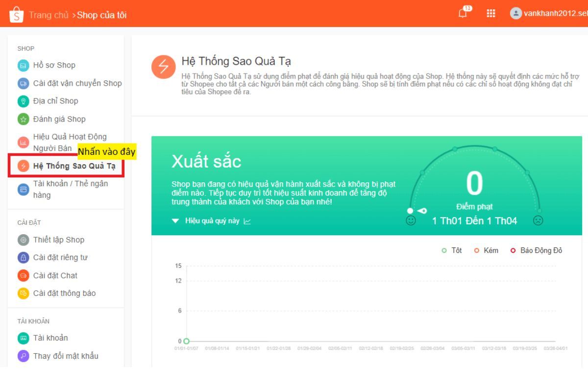Click the Thiết lập Shop gear icon
This screenshot has width=588, height=392.
[24, 240]
